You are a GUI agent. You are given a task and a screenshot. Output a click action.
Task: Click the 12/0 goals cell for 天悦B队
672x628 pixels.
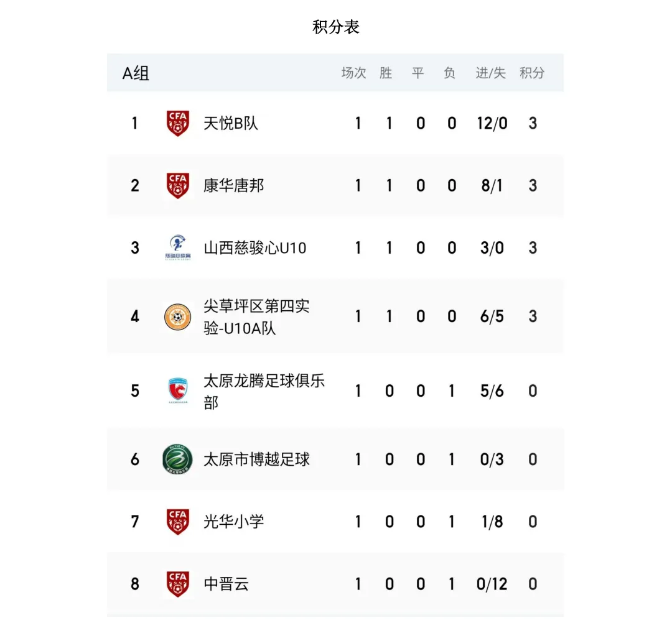pos(492,123)
